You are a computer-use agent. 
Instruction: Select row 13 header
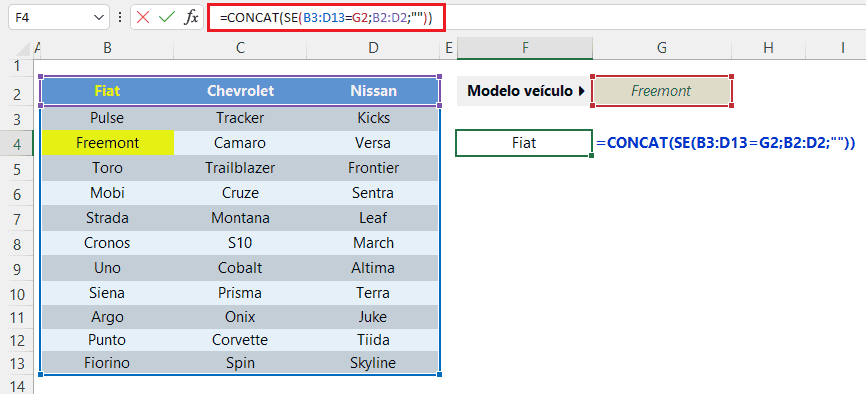17,364
